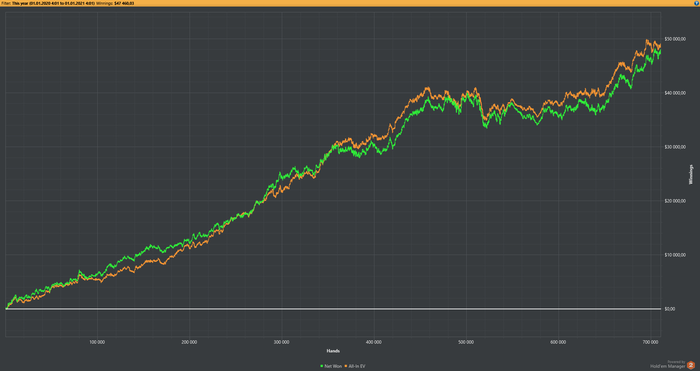The width and height of the screenshot is (700, 371).
Task: Click the 500 000 hands axis label
Action: (466, 342)
